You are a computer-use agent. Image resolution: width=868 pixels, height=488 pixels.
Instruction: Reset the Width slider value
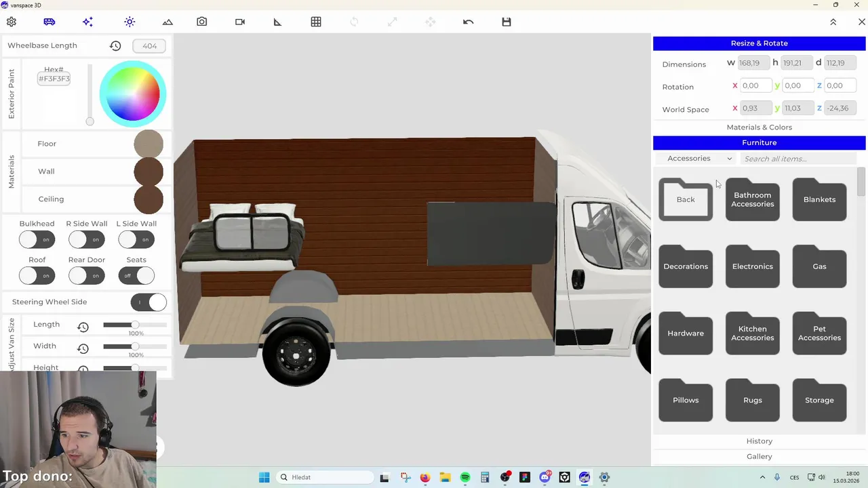83,348
